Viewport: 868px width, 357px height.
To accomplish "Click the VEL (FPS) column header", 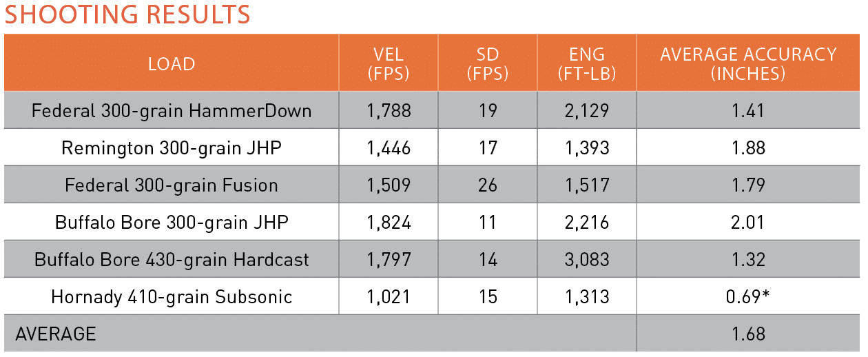I will (388, 64).
